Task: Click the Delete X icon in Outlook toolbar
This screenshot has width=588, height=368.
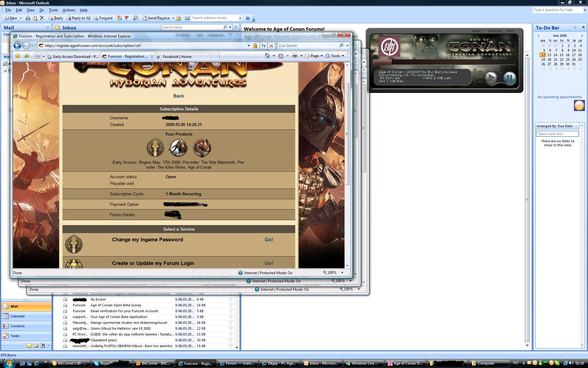Action: (x=42, y=18)
